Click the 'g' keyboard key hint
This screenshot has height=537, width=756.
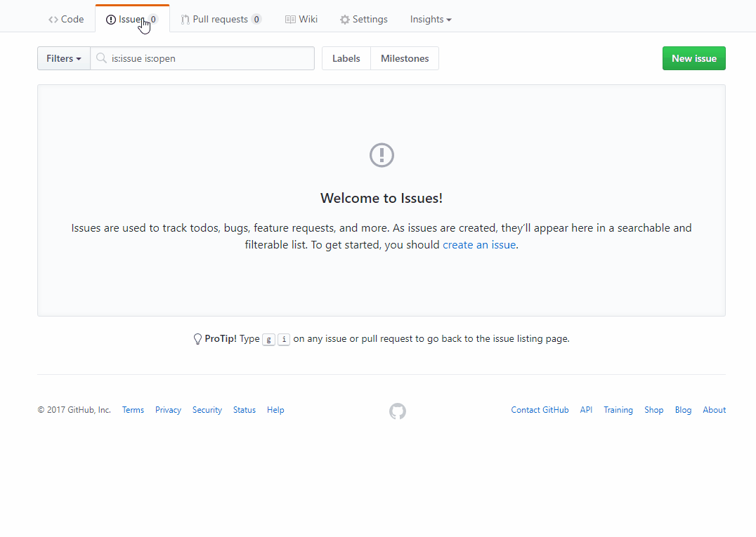pyautogui.click(x=269, y=340)
